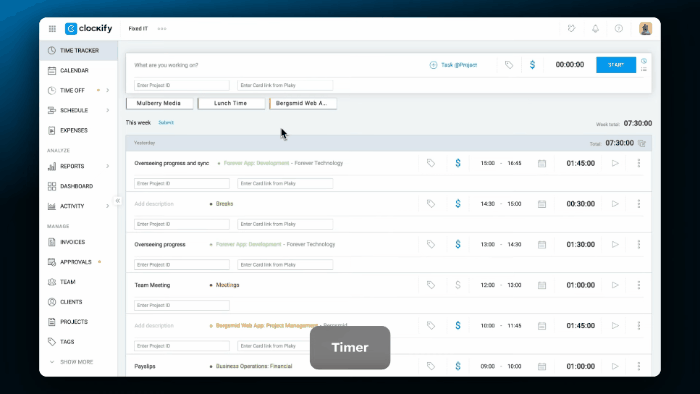
Task: Open Reports in sidebar
Action: 72,166
